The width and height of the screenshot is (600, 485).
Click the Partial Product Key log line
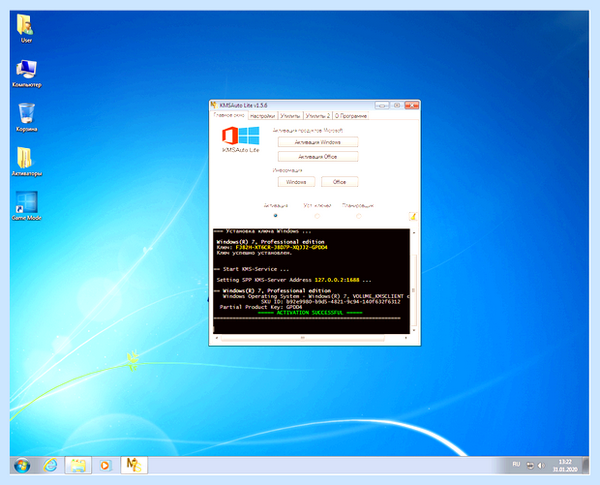[x=261, y=307]
